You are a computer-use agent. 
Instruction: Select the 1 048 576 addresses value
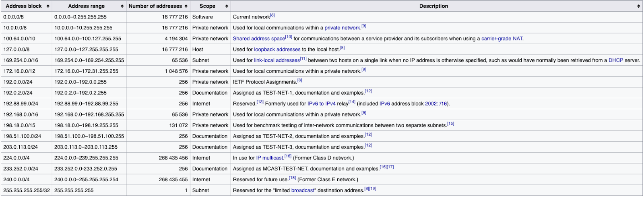click(176, 71)
